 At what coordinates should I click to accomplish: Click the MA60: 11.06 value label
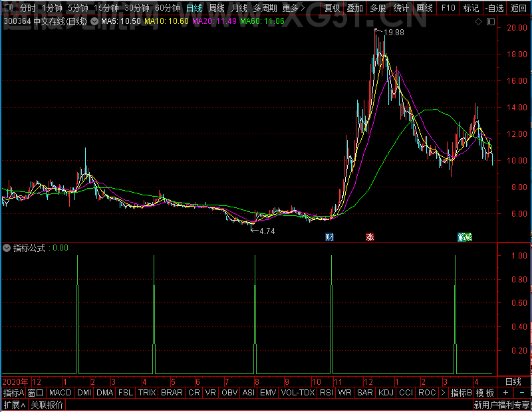pos(262,21)
